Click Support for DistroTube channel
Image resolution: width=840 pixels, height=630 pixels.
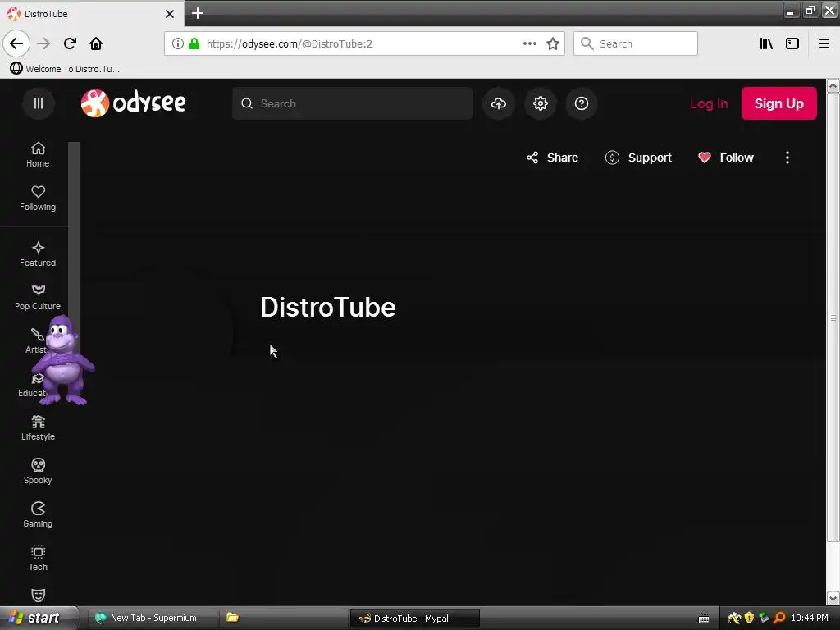(x=638, y=157)
